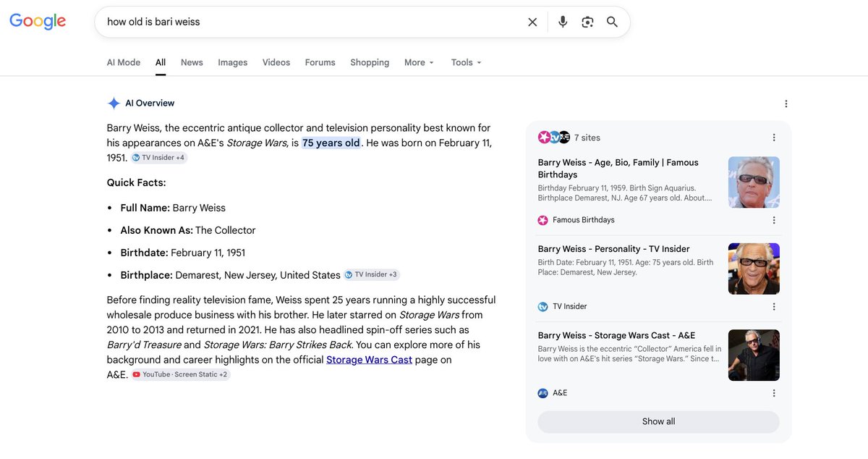This screenshot has height=459, width=868.
Task: Switch to Videos tab
Action: coord(276,62)
